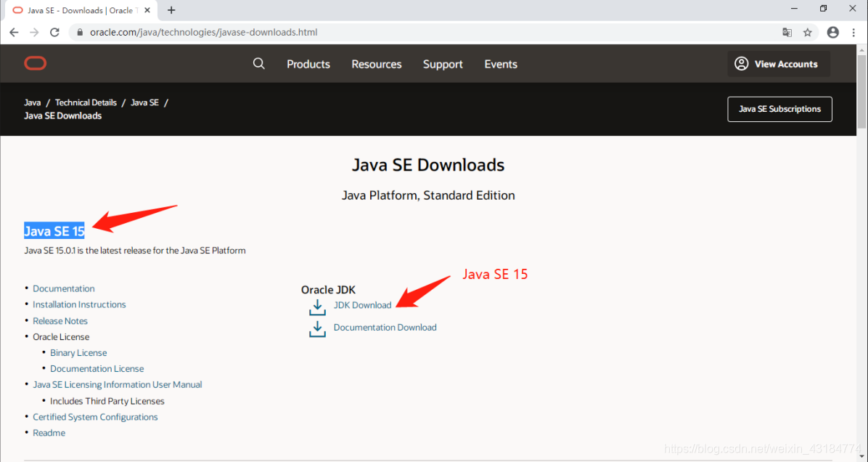Minimize the Chrome window
Image resolution: width=868 pixels, height=462 pixels.
[x=795, y=9]
